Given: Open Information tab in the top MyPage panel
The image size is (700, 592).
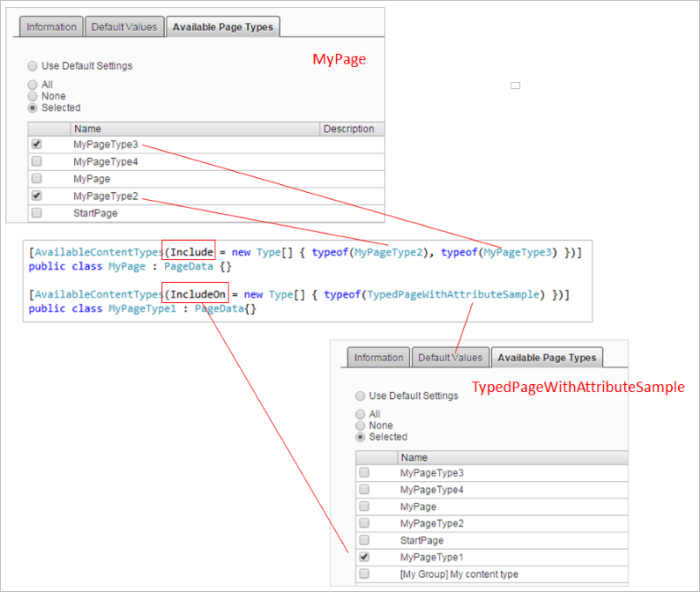Looking at the screenshot, I should 51,27.
